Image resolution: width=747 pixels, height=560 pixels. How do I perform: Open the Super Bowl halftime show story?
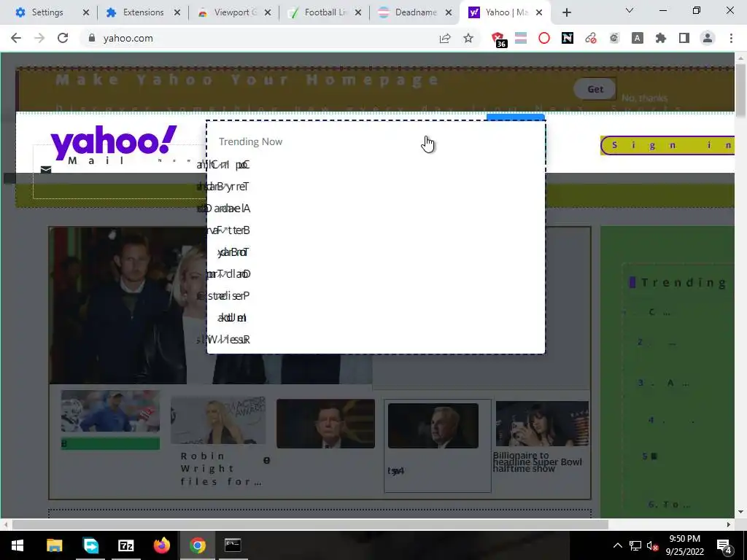[x=538, y=462]
